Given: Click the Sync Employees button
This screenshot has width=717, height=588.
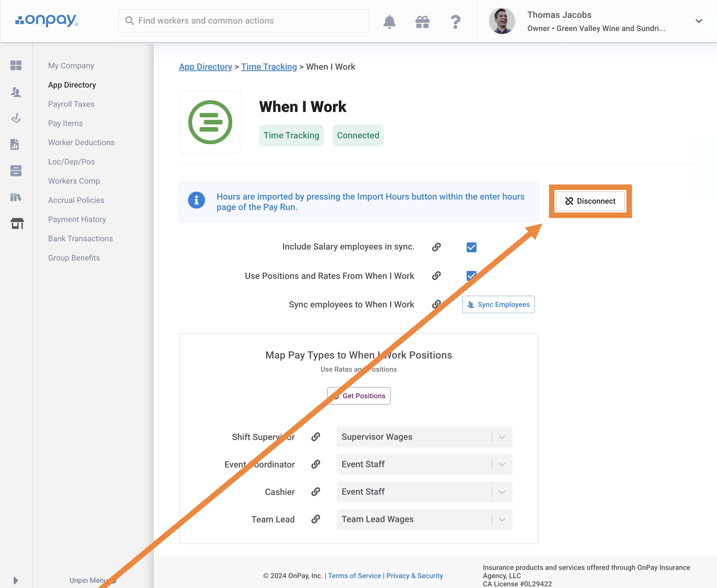Looking at the screenshot, I should pos(498,304).
